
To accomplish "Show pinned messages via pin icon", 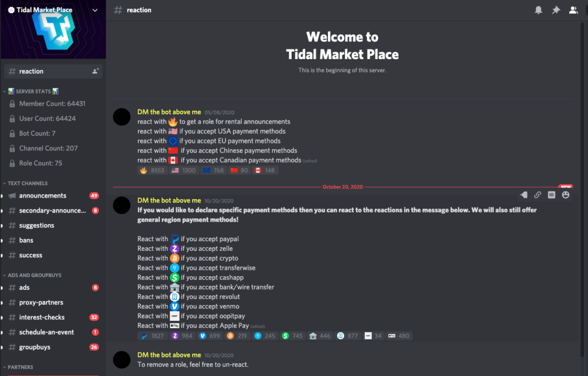I will pyautogui.click(x=556, y=10).
